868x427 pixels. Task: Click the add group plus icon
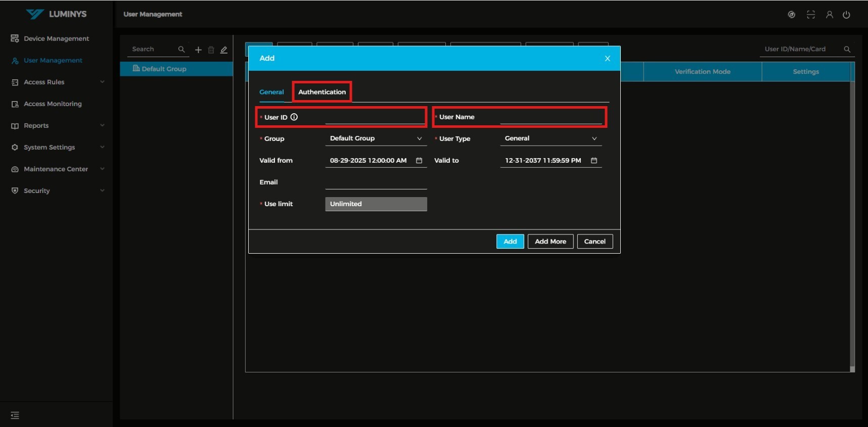tap(198, 50)
